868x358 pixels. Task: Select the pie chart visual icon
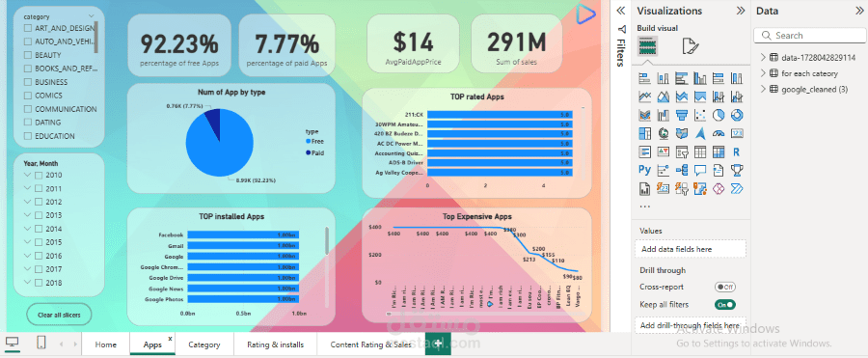tap(719, 115)
